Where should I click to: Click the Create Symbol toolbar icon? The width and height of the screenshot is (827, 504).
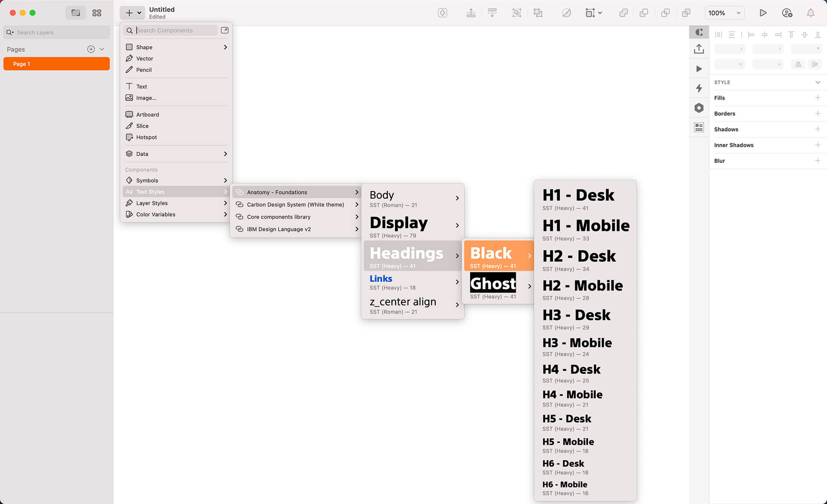[442, 13]
